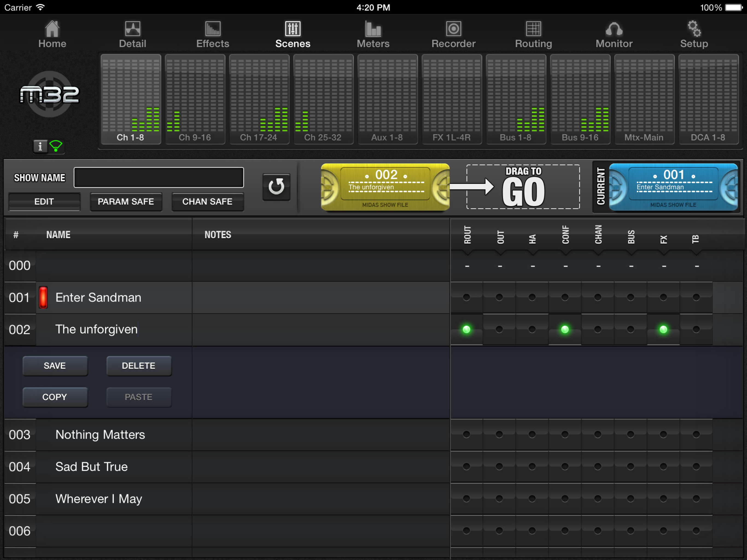Switch to the Meters view
Screen dimensions: 747x560
tap(373, 34)
